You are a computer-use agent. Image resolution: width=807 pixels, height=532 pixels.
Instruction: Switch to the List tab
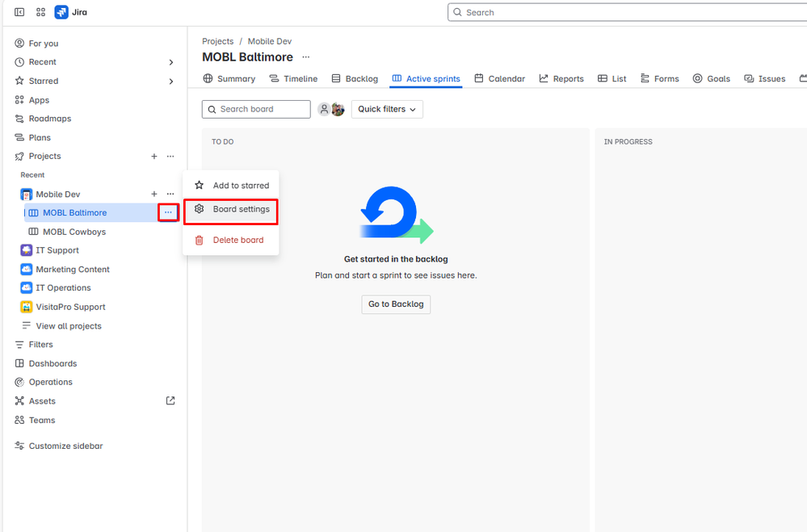click(x=612, y=79)
